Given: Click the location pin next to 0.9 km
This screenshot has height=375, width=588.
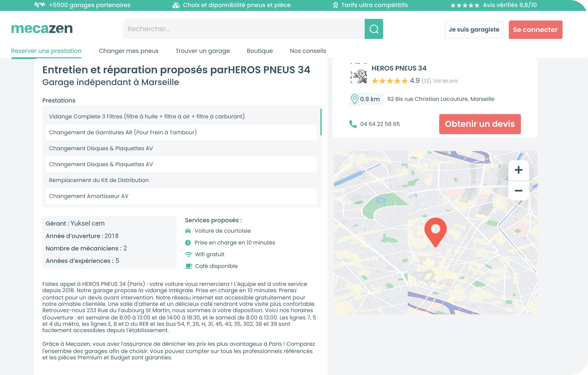Looking at the screenshot, I should [x=354, y=99].
